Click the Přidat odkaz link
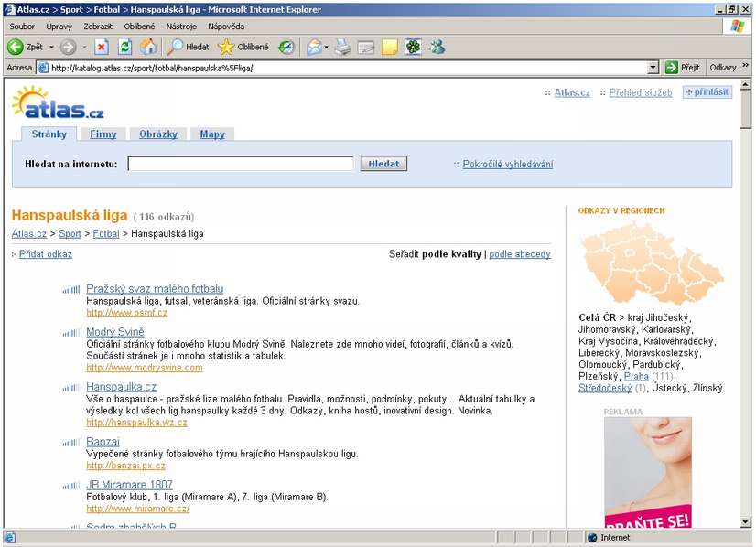Viewport: 756px width, 547px height. click(46, 254)
